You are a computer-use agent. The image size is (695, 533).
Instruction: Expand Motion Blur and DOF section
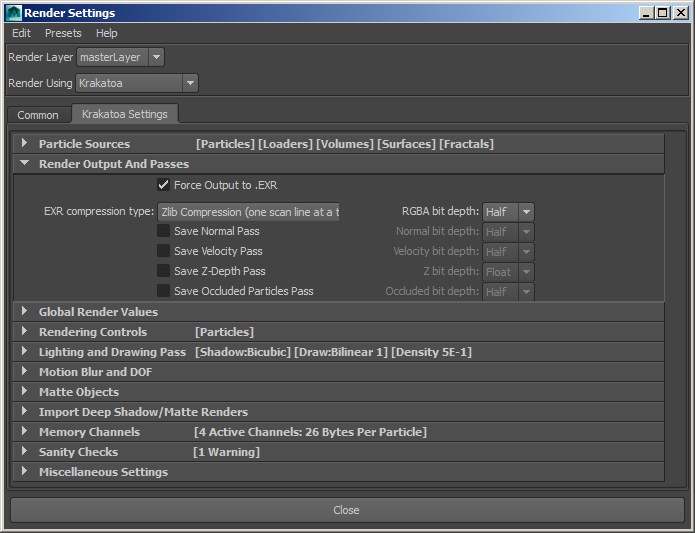coord(339,372)
